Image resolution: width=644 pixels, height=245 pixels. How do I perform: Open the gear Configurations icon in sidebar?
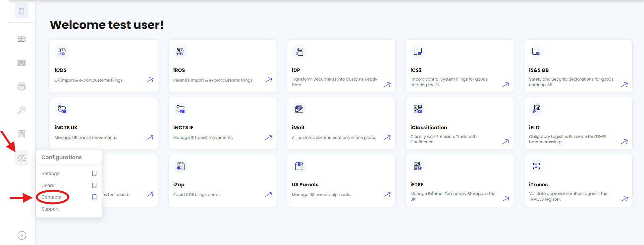[22, 158]
